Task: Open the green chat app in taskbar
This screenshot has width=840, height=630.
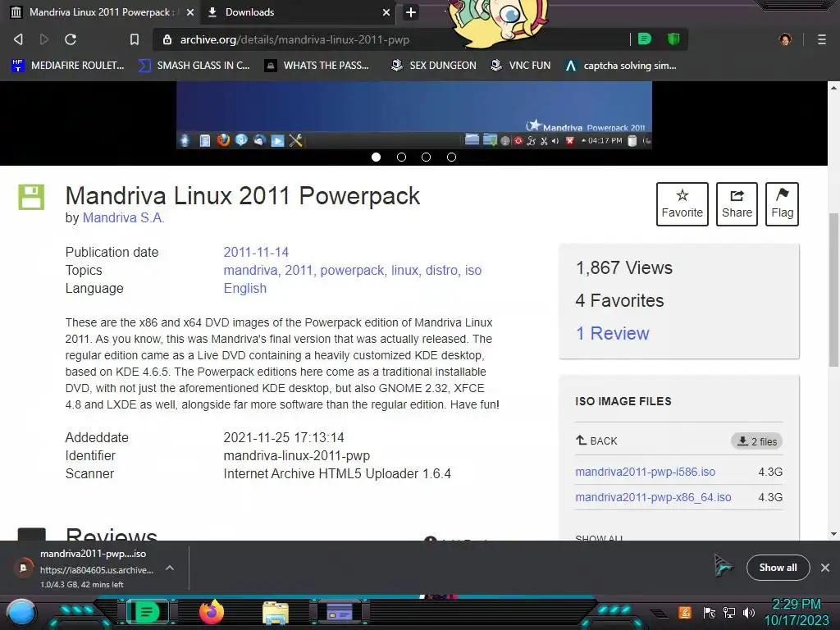Action: (147, 612)
